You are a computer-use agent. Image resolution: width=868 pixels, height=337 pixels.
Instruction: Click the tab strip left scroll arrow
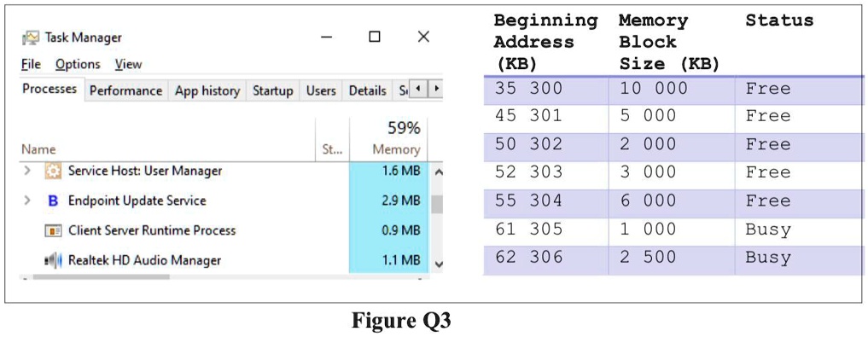(x=418, y=89)
